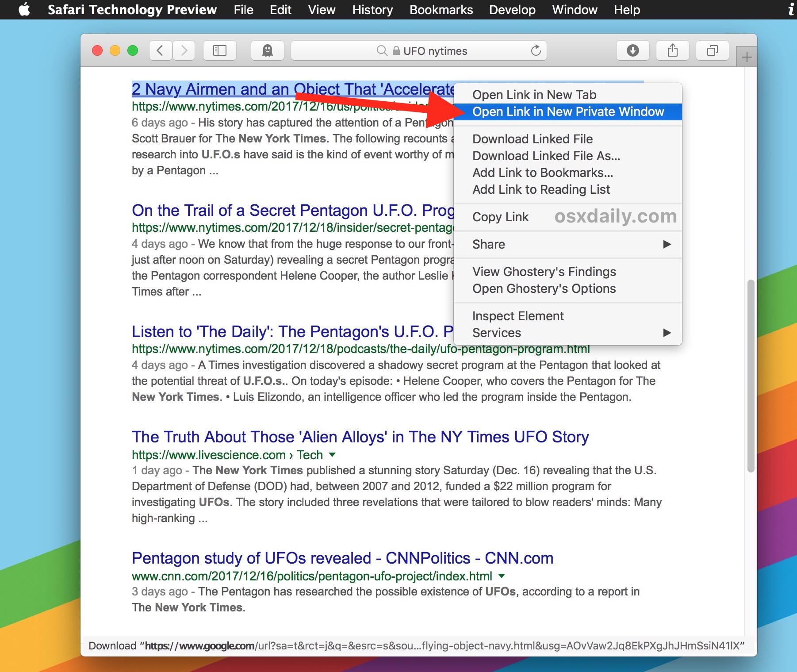This screenshot has width=797, height=672.
Task: Toggle the sidebar button in the toolbar
Action: (220, 50)
